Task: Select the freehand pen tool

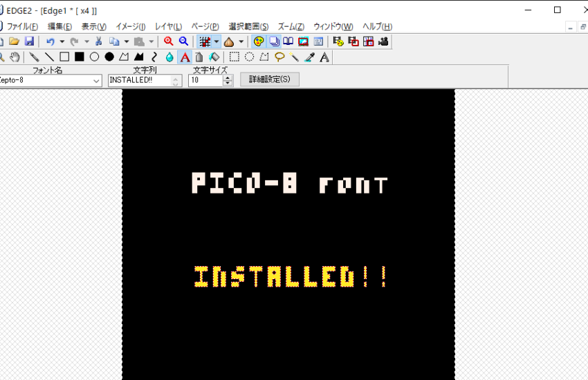Action: tap(34, 57)
